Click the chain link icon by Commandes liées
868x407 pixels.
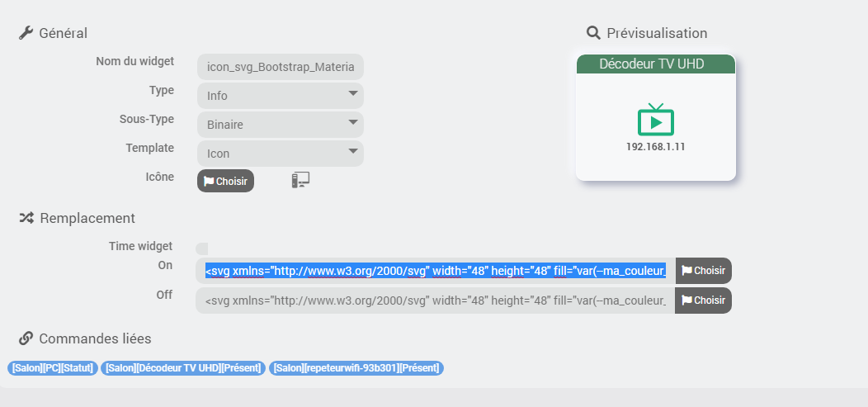click(26, 338)
